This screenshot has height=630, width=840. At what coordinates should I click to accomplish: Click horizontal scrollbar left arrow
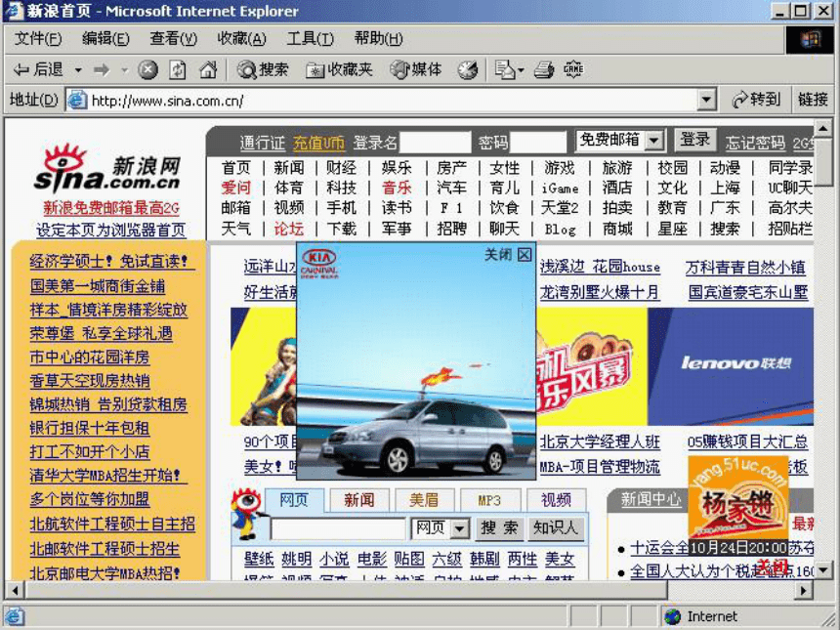(15, 590)
